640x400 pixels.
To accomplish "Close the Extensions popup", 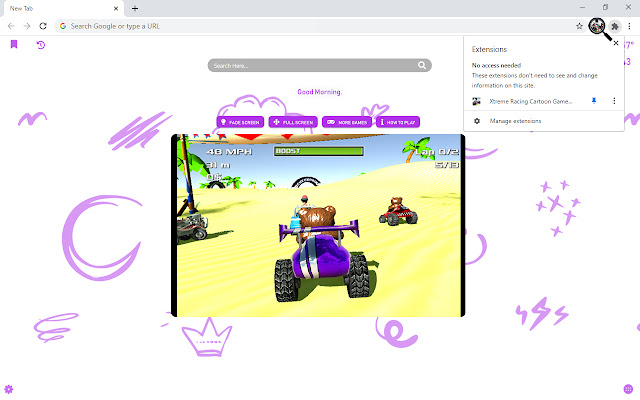I will point(616,43).
